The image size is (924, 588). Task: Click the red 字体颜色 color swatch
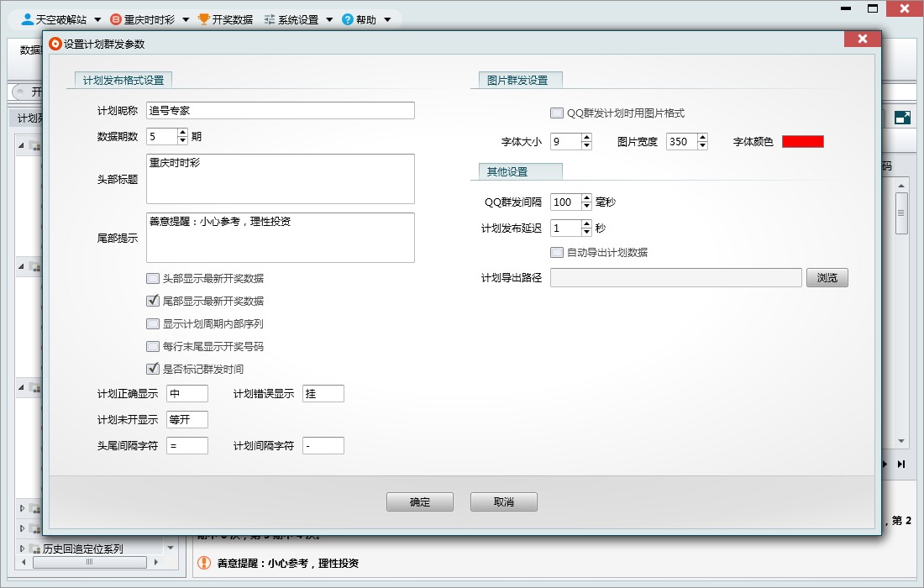[x=802, y=141]
